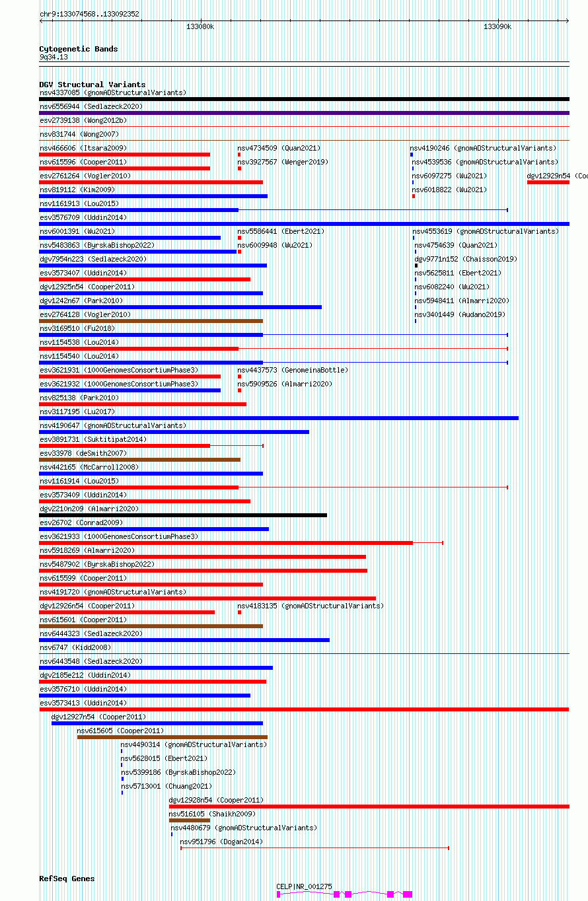Viewport: 588px width, 901px height.
Task: Click the nsv4337085 gnomAD variant label
Action: tap(113, 92)
